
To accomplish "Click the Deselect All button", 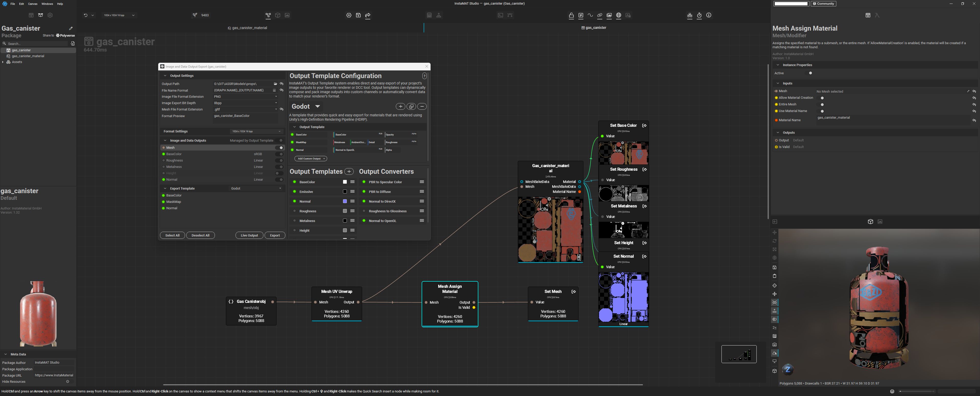I will (200, 236).
